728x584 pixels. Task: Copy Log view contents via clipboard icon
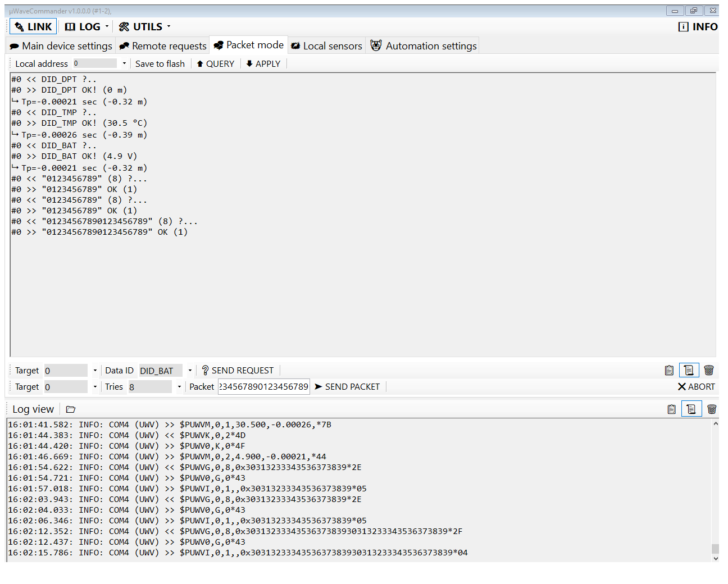click(671, 409)
